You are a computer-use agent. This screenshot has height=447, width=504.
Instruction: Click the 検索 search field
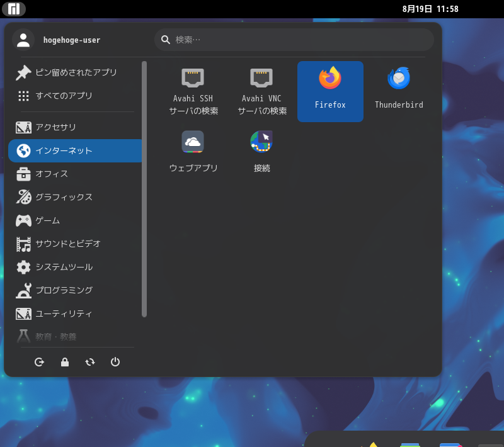(294, 40)
